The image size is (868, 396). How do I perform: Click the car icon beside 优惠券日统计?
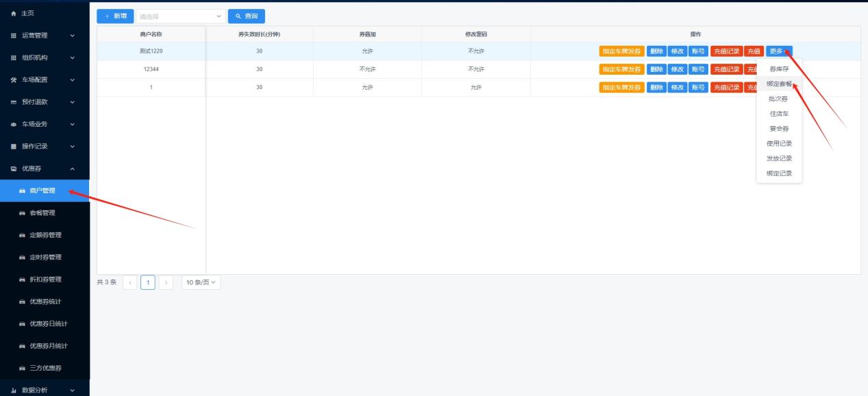(22, 323)
